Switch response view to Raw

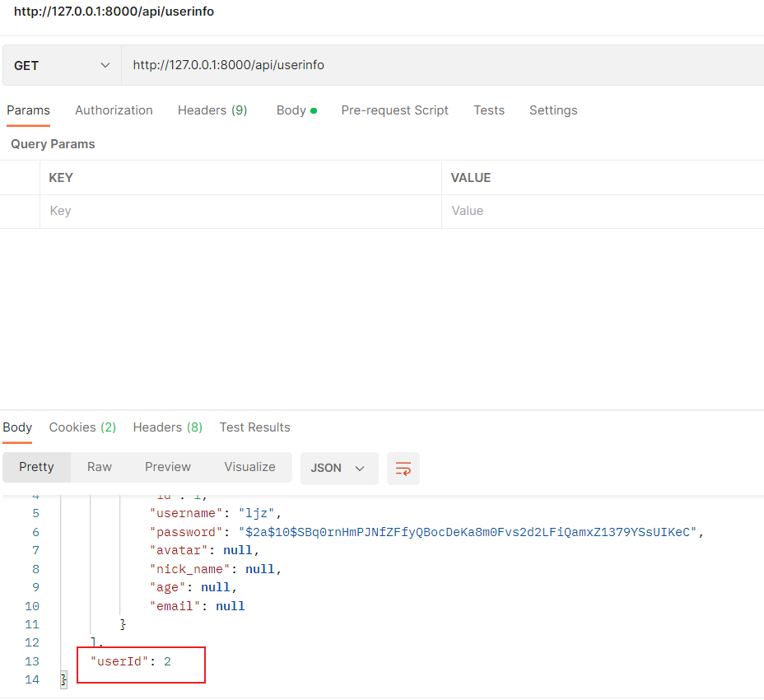click(100, 467)
